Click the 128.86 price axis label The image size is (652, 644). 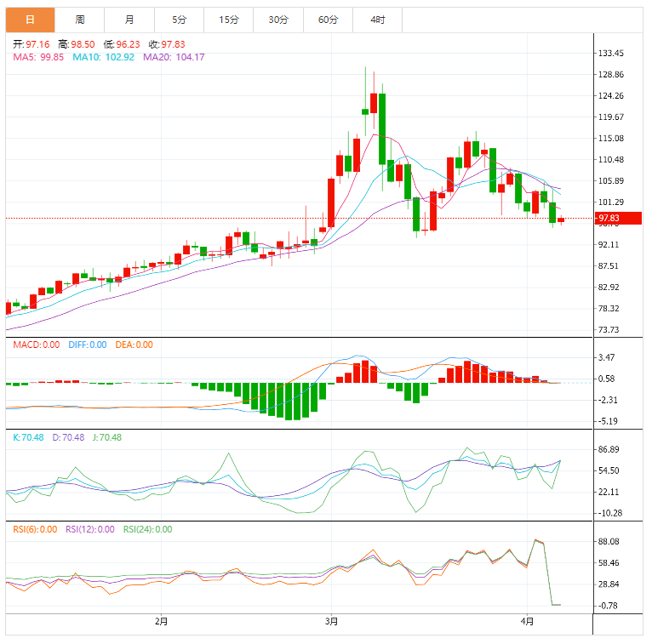pos(611,74)
